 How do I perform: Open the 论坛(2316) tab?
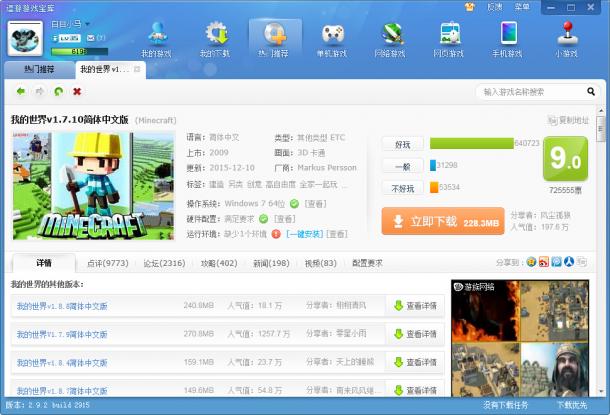(164, 263)
